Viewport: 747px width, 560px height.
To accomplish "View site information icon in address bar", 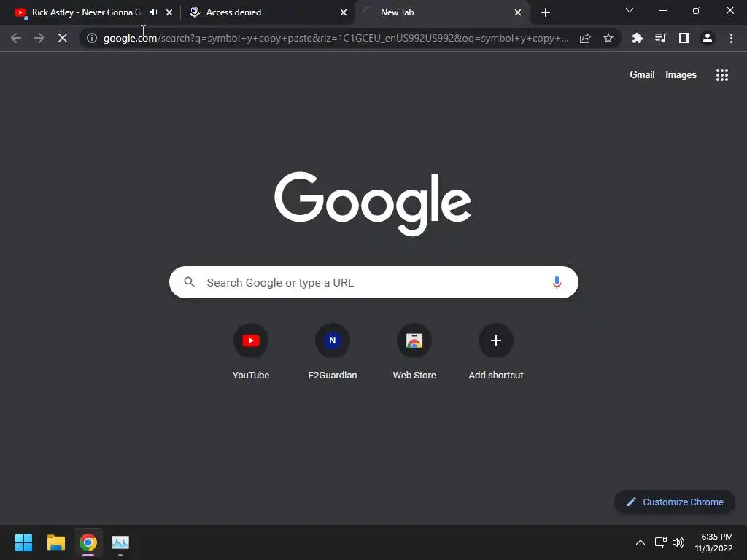I will [x=92, y=38].
